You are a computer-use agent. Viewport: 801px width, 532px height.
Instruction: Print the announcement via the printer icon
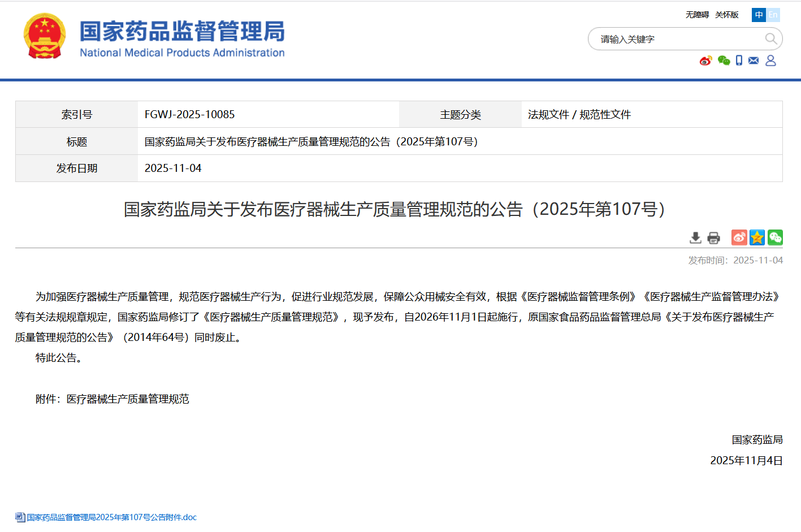point(713,237)
